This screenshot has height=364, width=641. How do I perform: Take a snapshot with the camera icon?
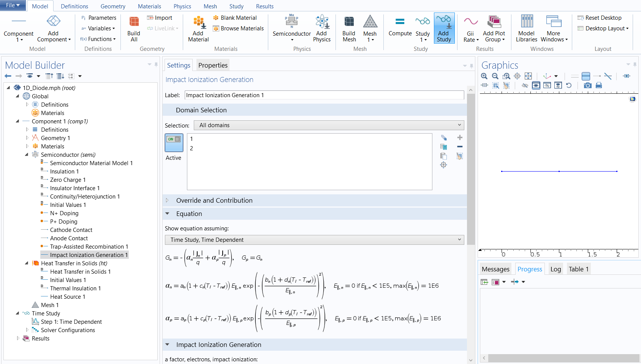coord(587,85)
